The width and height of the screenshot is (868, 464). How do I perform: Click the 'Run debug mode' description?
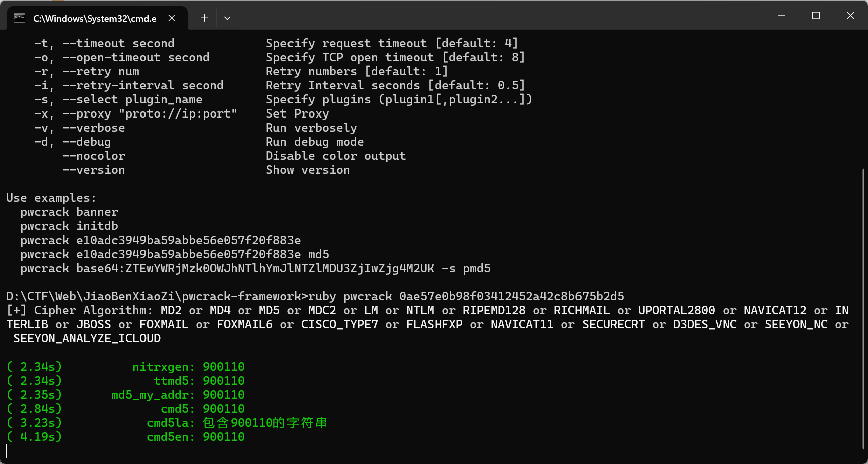click(x=315, y=142)
